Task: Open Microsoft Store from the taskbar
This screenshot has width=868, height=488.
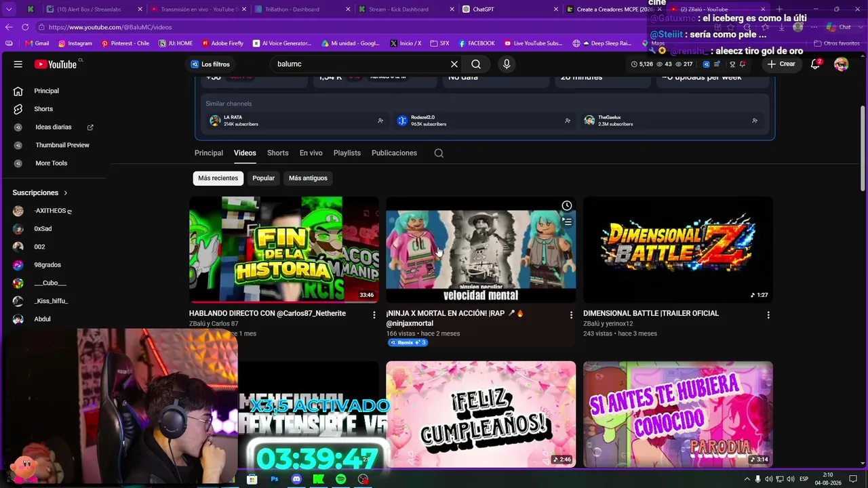Action: pos(252,479)
